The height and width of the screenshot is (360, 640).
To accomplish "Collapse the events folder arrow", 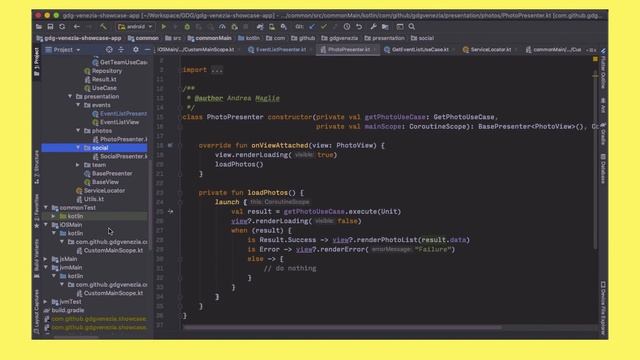I will (78, 105).
